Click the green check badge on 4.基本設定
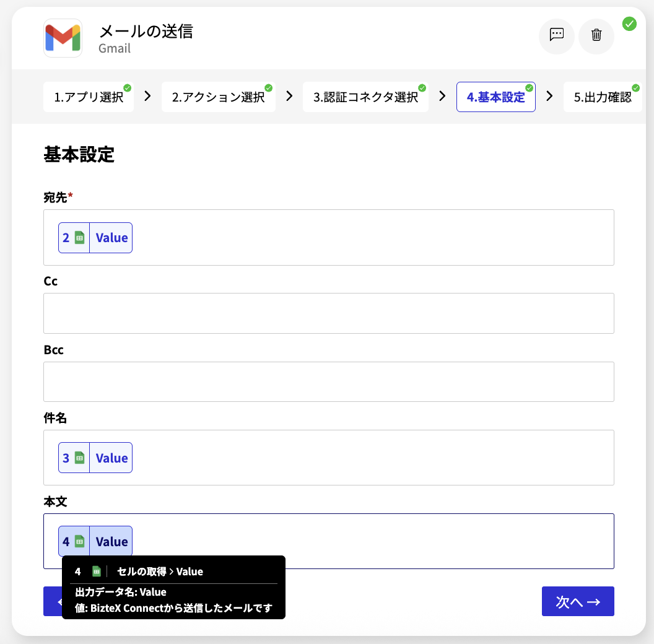The width and height of the screenshot is (654, 644). [x=530, y=88]
